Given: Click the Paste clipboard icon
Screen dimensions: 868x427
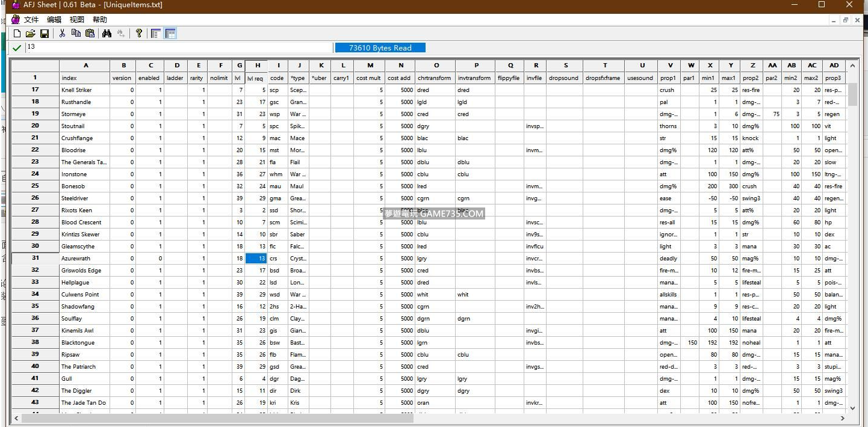Looking at the screenshot, I should (90, 34).
